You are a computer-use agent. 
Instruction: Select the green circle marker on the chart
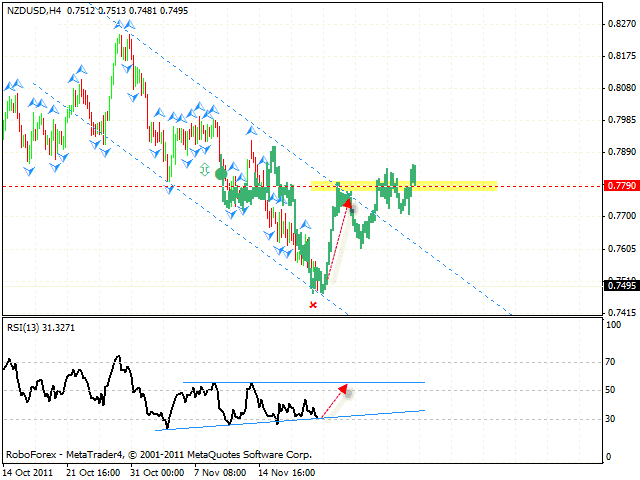pos(220,173)
